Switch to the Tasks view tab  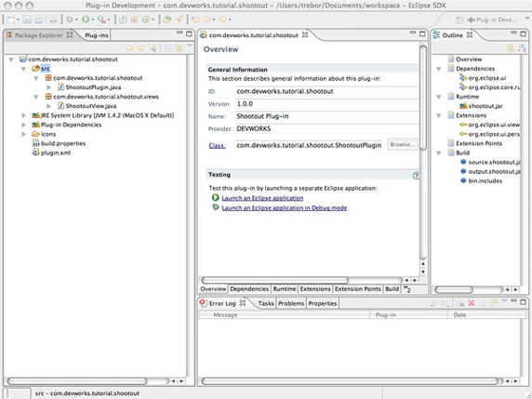(x=266, y=303)
